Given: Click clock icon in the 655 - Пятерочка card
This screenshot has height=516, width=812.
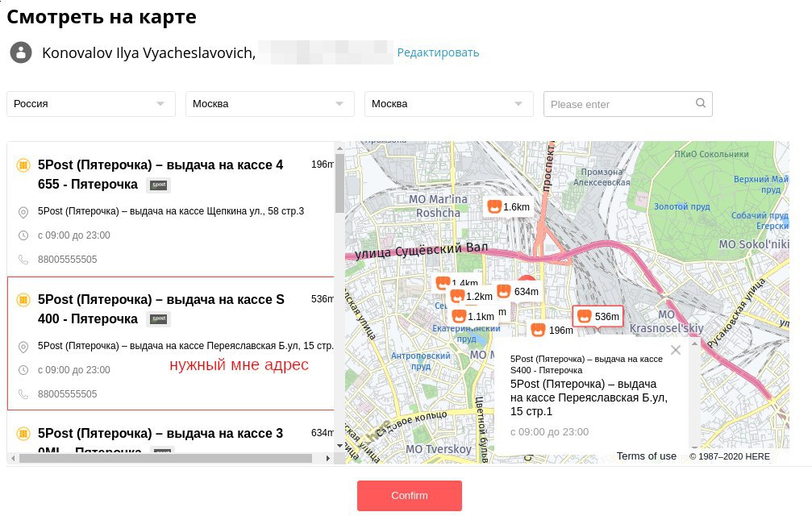Looking at the screenshot, I should pyautogui.click(x=23, y=235).
